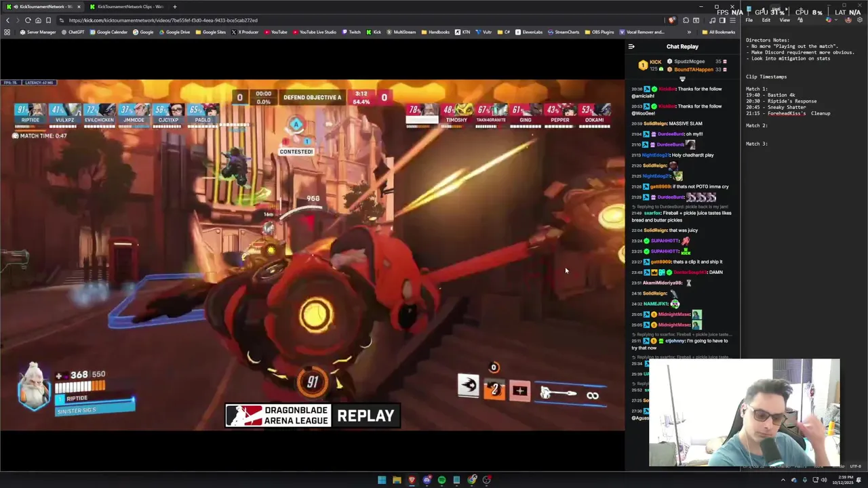868x488 pixels.
Task: Open ElevenLabs bookmark
Action: (529, 32)
